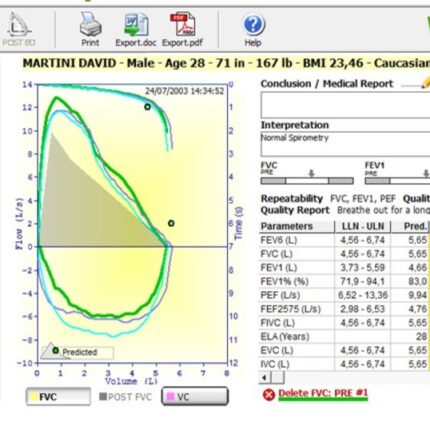This screenshot has width=430, height=430.
Task: Click red X delete icon
Action: click(x=269, y=395)
